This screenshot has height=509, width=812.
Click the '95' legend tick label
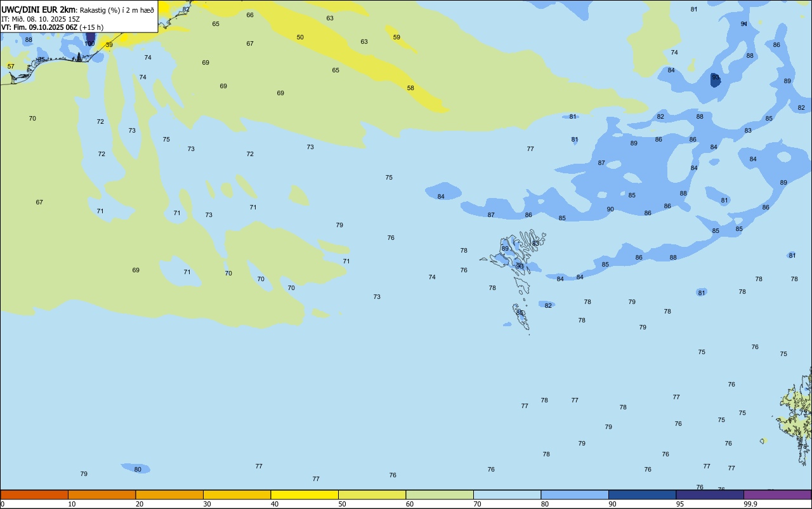click(680, 504)
